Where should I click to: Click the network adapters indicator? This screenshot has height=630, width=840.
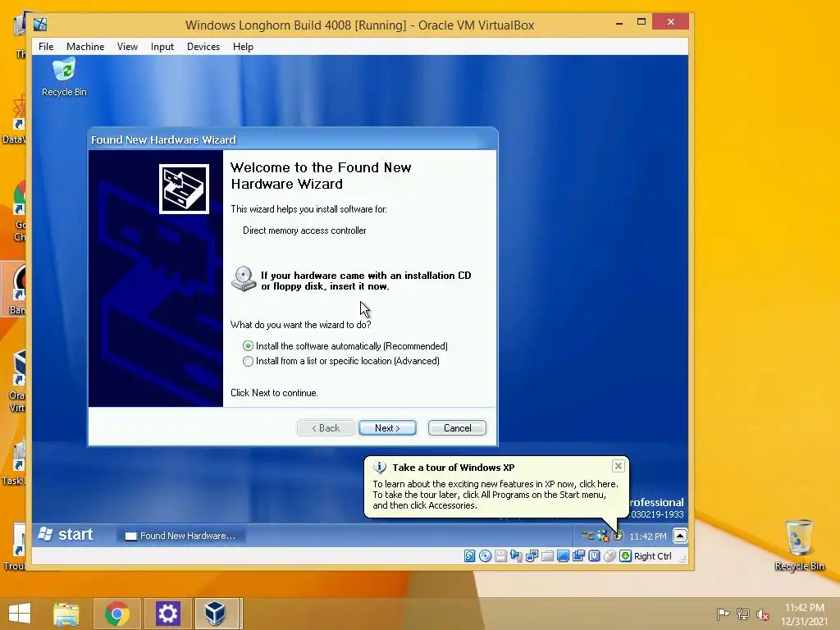tap(532, 556)
